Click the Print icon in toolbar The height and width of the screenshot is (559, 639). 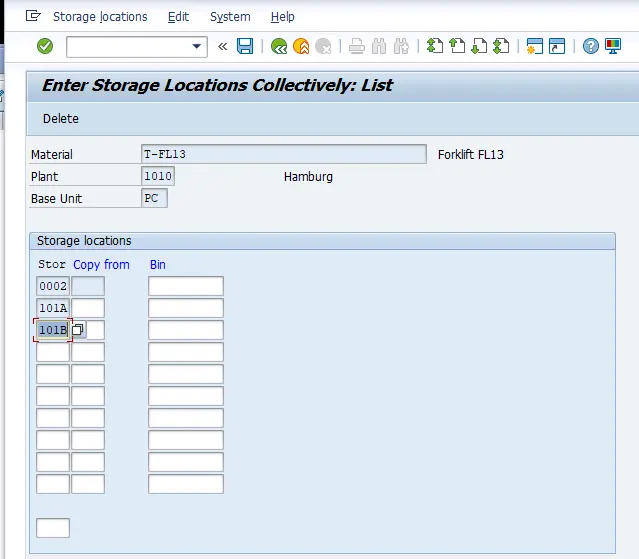357,46
